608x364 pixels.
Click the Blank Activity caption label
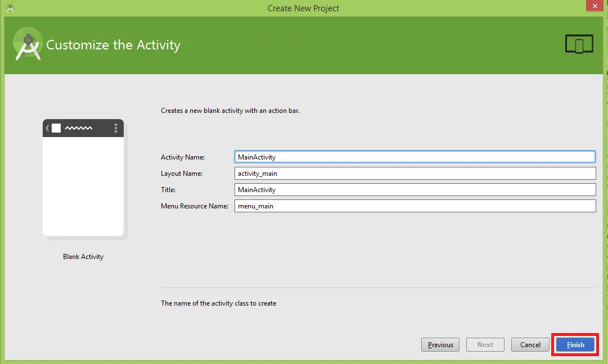(83, 257)
